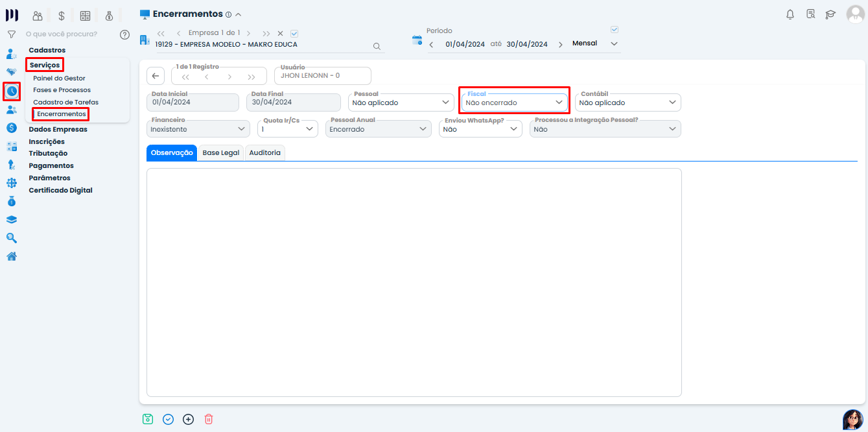This screenshot has width=868, height=432.
Task: Switch to the Base Legal tab
Action: (x=221, y=153)
